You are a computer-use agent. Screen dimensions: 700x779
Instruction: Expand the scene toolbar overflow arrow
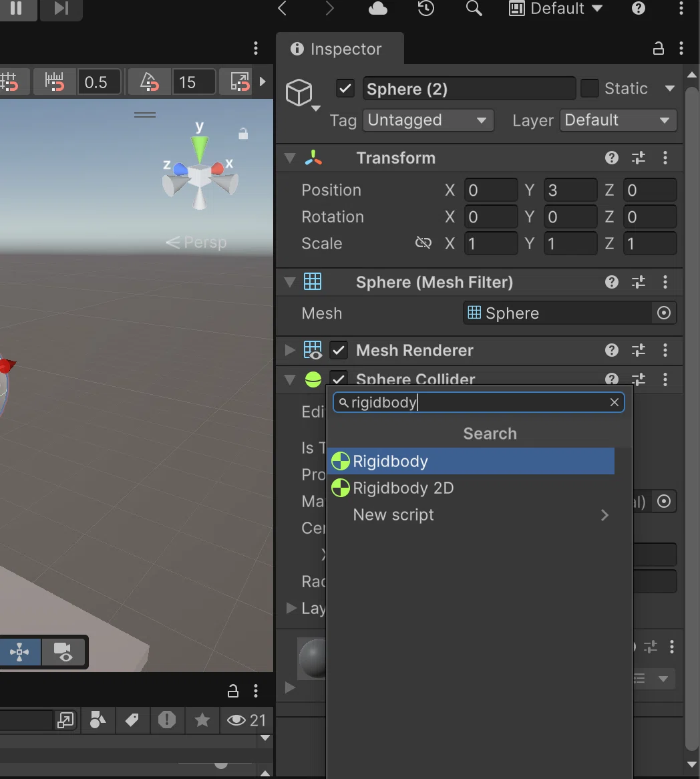pos(262,82)
